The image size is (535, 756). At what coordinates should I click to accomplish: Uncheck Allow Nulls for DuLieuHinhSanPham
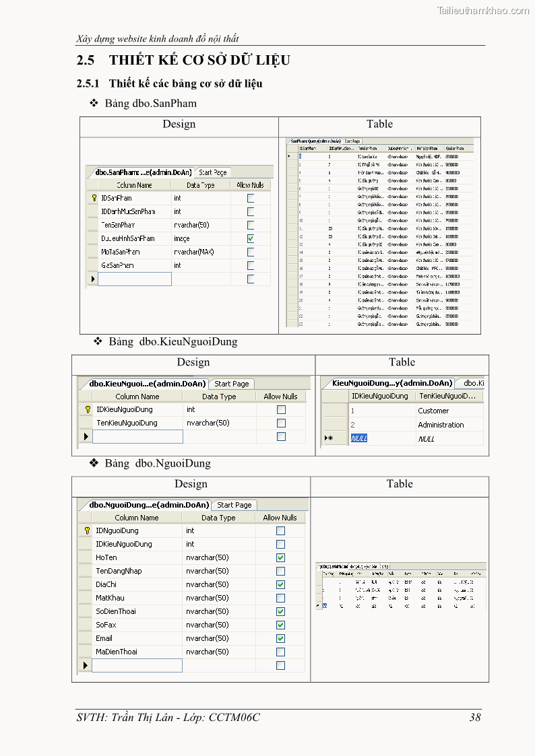tap(251, 238)
